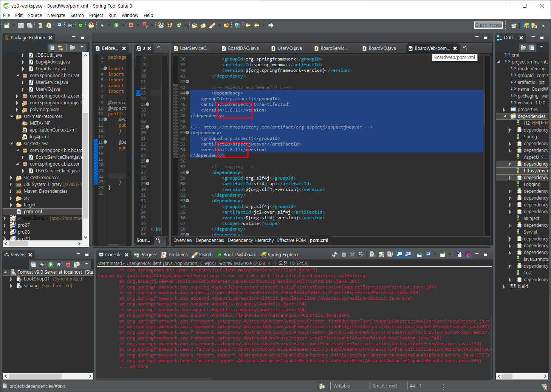Toggle Skip All Breakpoints icon

70,25
